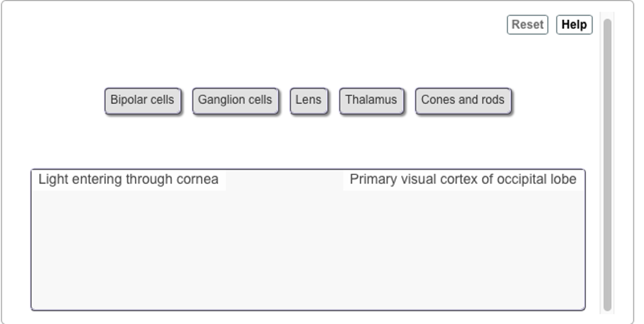Select the Bipolar cells tile

pos(143,100)
